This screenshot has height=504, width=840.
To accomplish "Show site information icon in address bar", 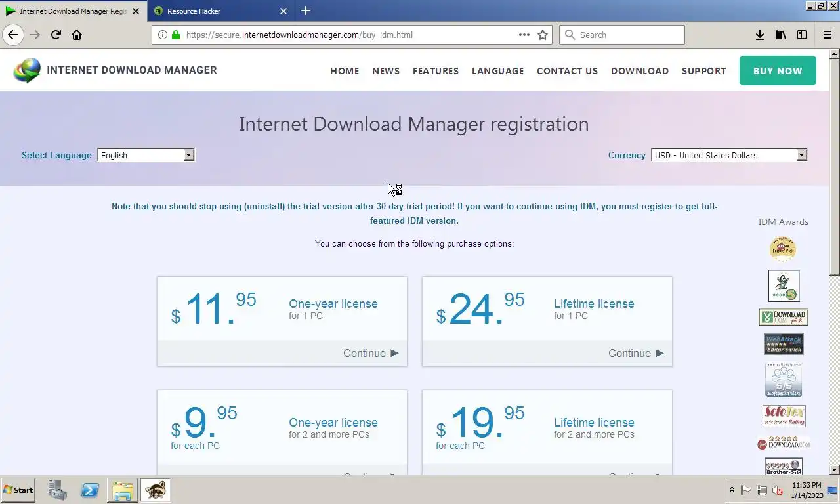I will click(x=162, y=35).
